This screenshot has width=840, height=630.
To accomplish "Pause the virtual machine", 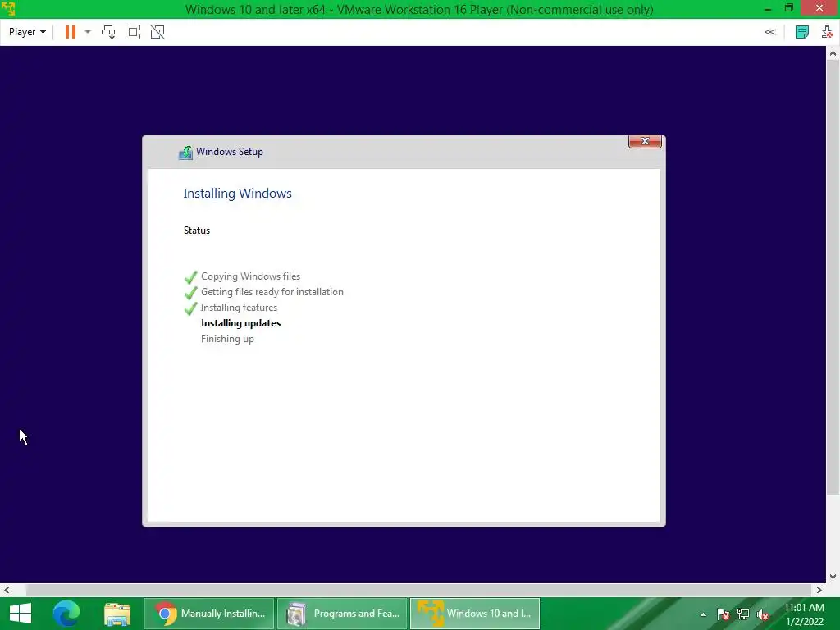I will point(71,32).
